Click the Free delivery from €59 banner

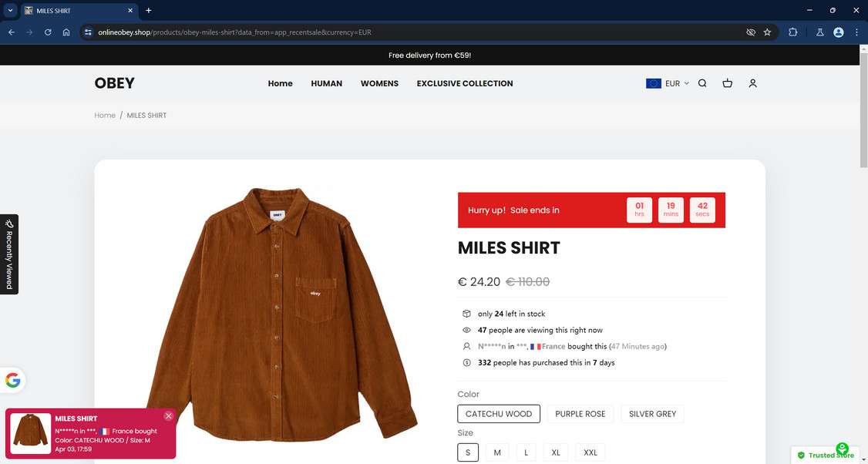coord(429,55)
